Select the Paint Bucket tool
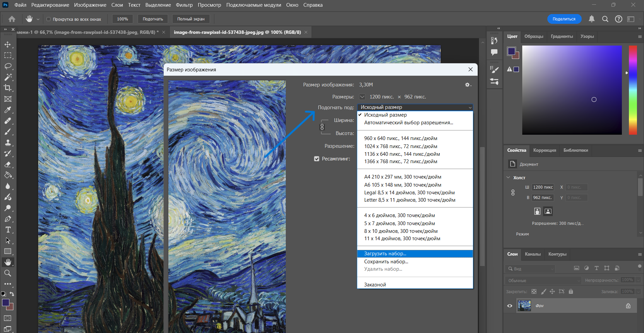 (x=8, y=175)
